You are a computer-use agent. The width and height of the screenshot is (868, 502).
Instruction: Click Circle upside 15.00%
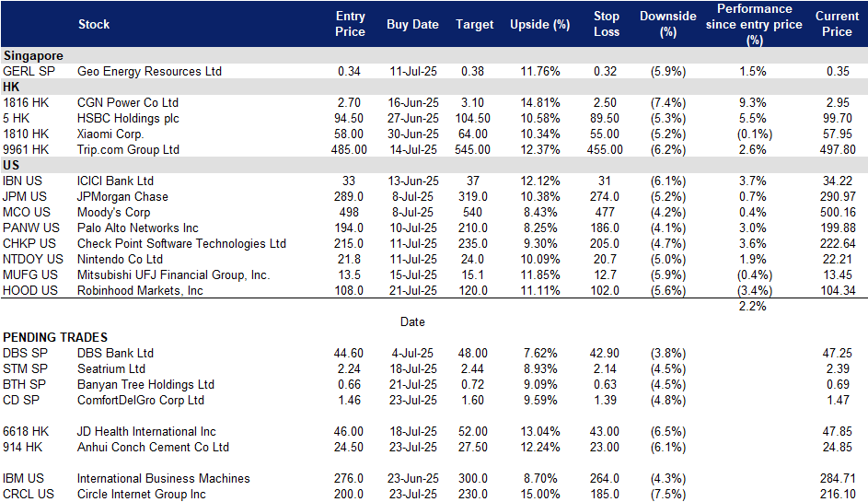(539, 495)
